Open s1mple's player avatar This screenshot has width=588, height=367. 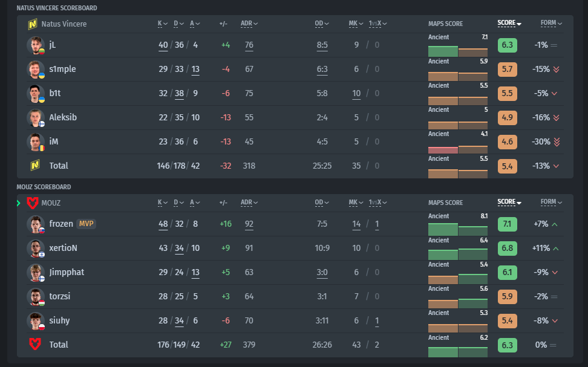36,70
